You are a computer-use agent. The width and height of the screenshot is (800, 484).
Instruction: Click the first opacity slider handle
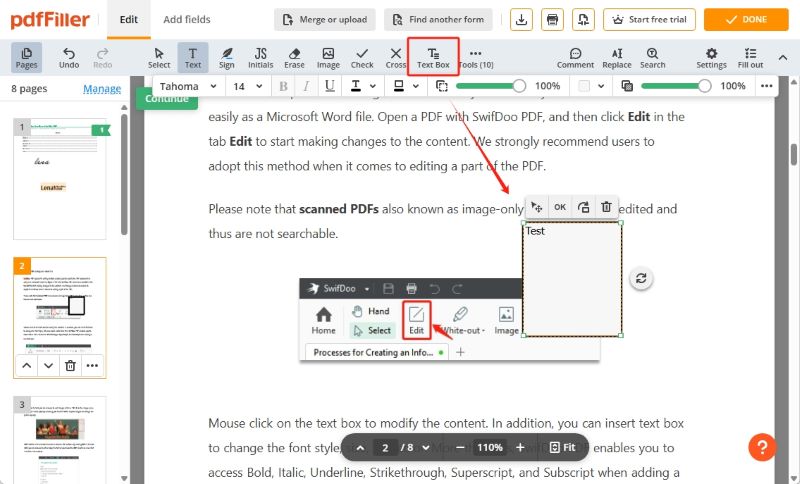pos(519,86)
